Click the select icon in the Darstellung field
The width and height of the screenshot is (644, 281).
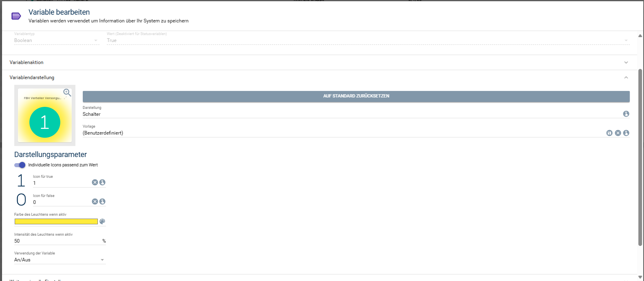[x=626, y=114]
